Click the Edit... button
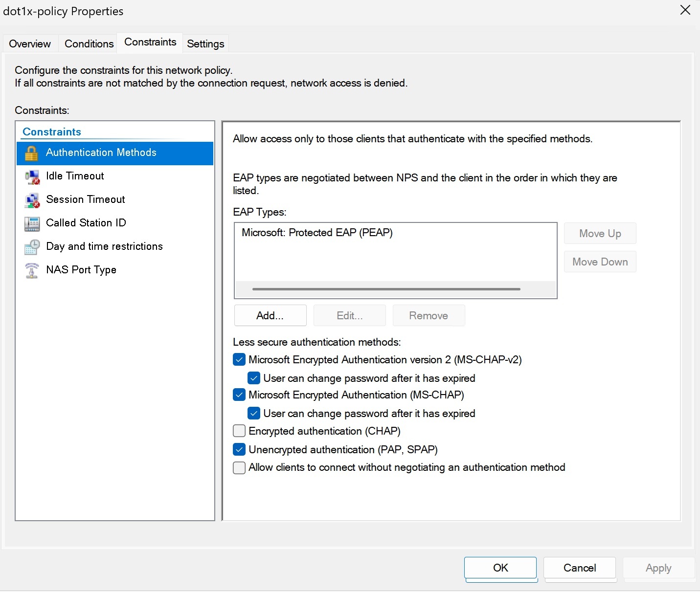The width and height of the screenshot is (700, 595). click(350, 315)
